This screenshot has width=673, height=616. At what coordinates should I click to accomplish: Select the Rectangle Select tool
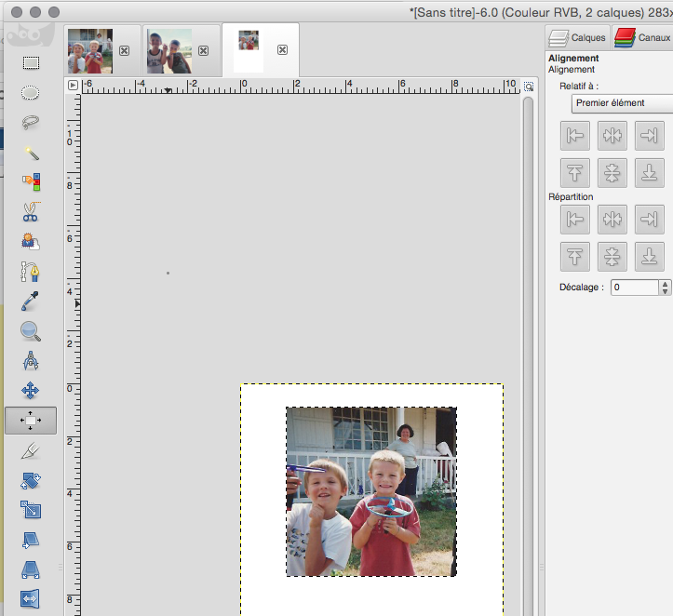(x=31, y=63)
